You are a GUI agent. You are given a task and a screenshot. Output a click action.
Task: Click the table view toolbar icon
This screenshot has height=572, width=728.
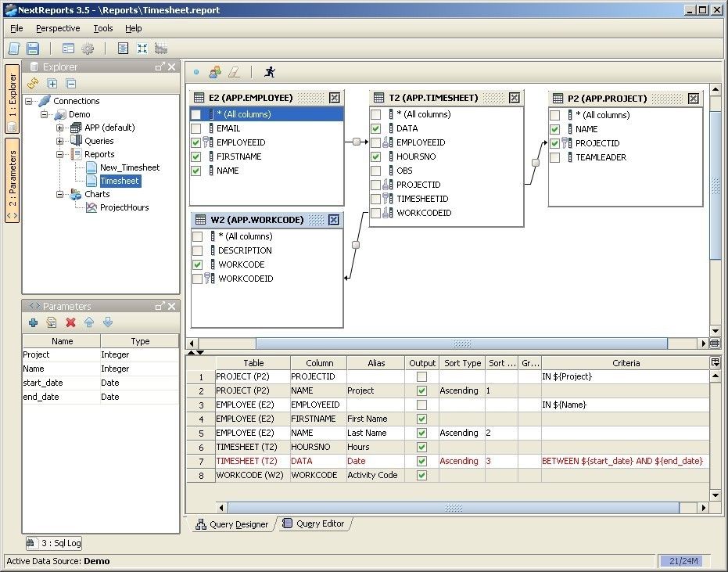click(x=68, y=49)
